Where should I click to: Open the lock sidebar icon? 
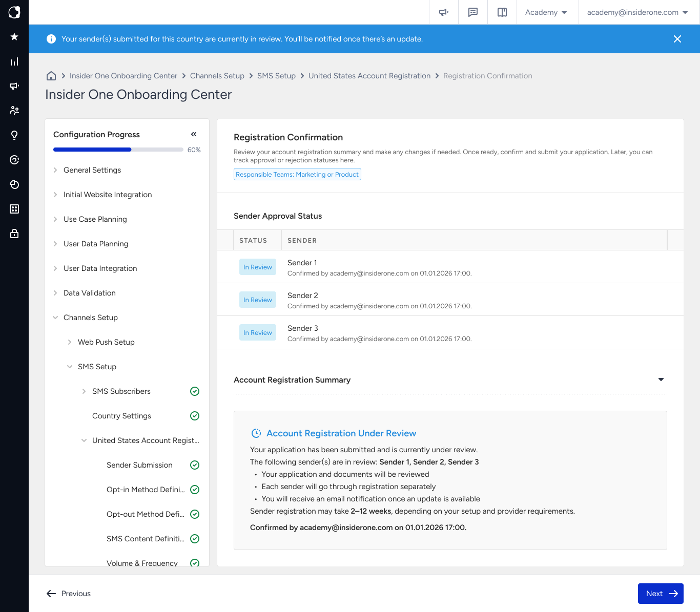[14, 234]
